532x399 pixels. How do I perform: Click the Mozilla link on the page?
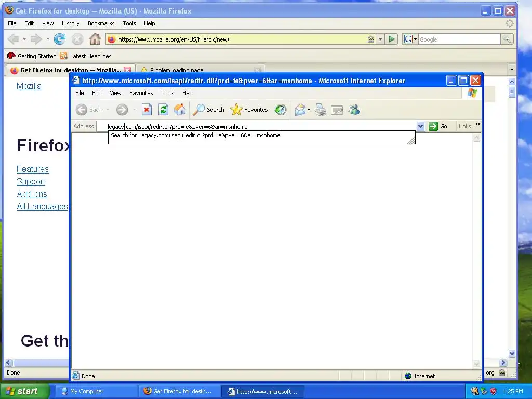[29, 86]
